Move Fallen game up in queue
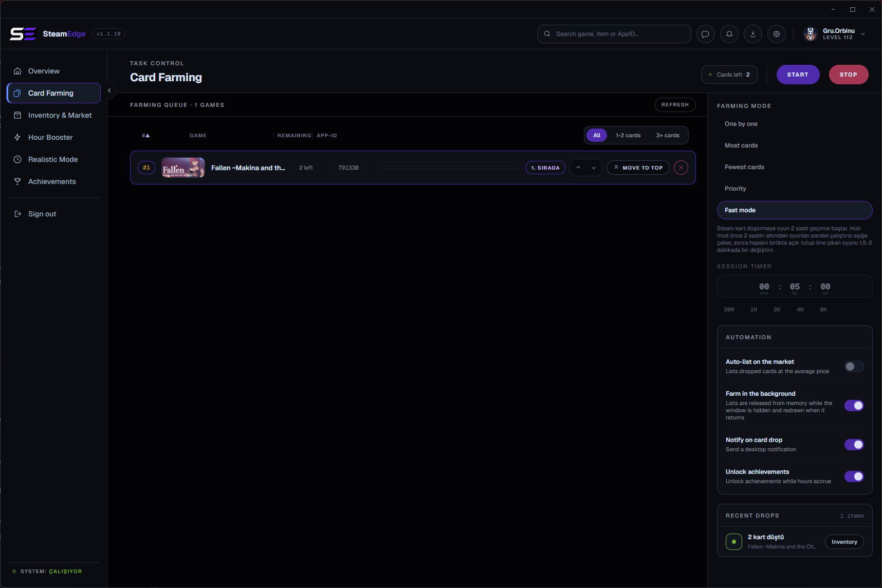This screenshot has width=882, height=588. click(578, 168)
